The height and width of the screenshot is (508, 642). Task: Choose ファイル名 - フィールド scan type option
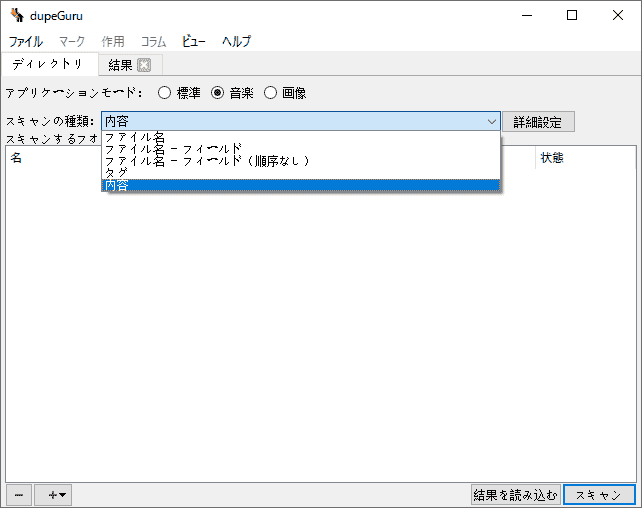click(173, 149)
